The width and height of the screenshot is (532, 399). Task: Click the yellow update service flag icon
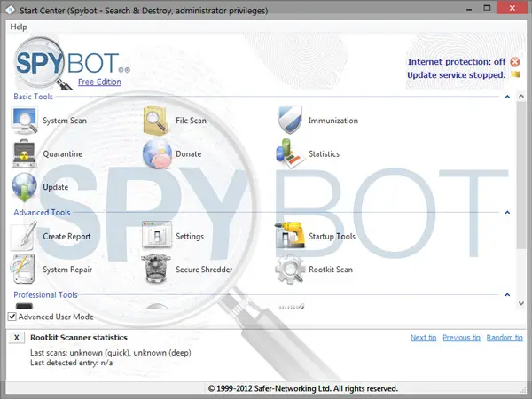click(x=515, y=74)
